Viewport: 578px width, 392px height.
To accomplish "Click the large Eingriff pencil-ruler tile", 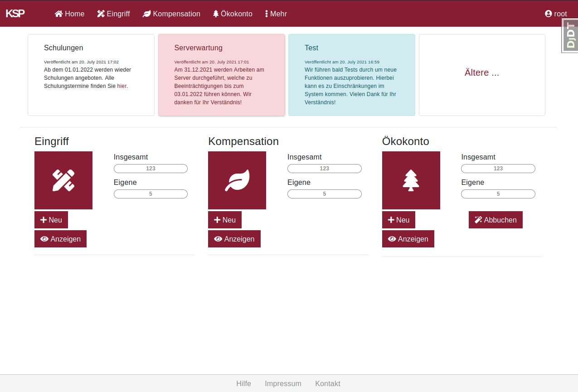I will 63,180.
